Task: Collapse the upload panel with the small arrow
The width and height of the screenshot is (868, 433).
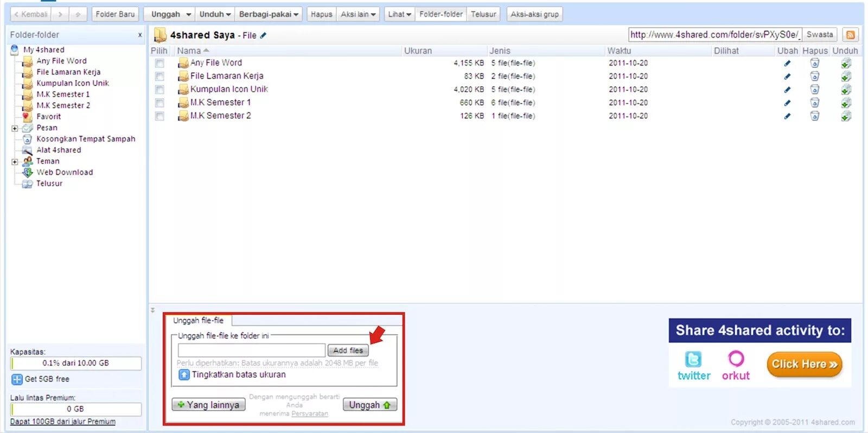Action: (152, 310)
